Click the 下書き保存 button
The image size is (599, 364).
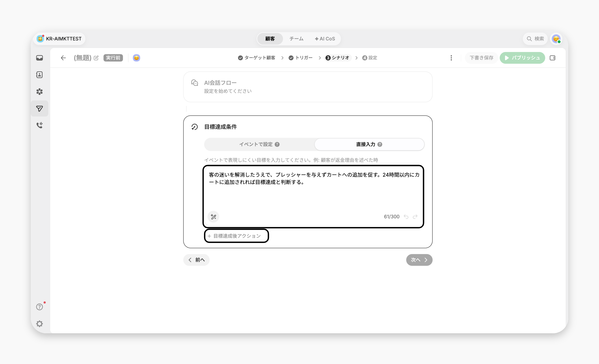point(481,58)
